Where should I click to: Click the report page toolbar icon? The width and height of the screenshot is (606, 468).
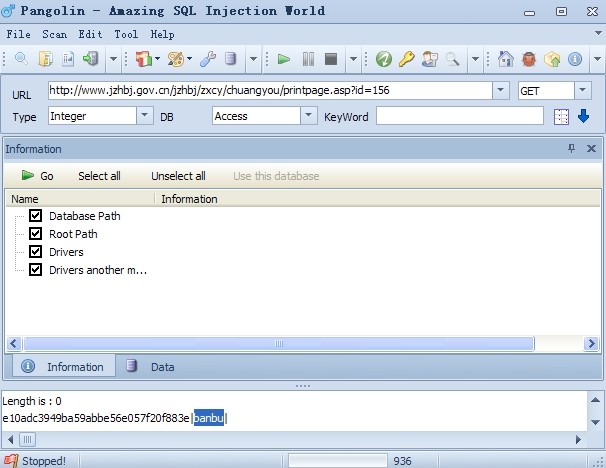[68, 59]
